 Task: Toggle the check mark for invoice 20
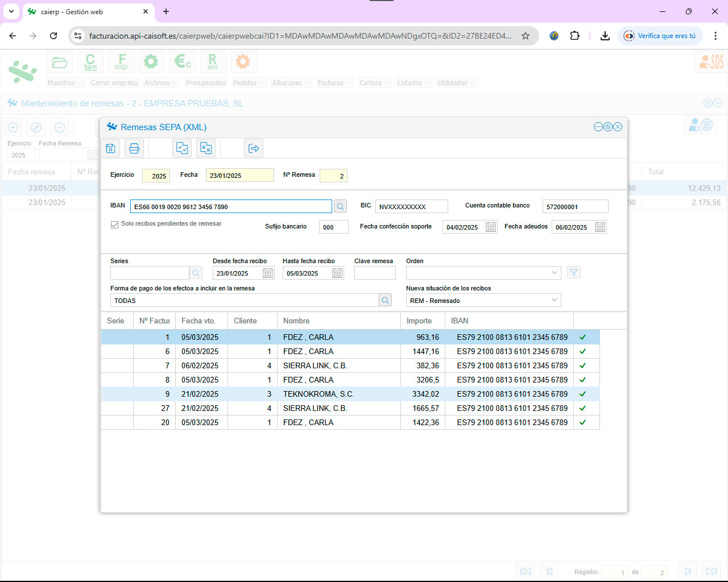pos(582,422)
